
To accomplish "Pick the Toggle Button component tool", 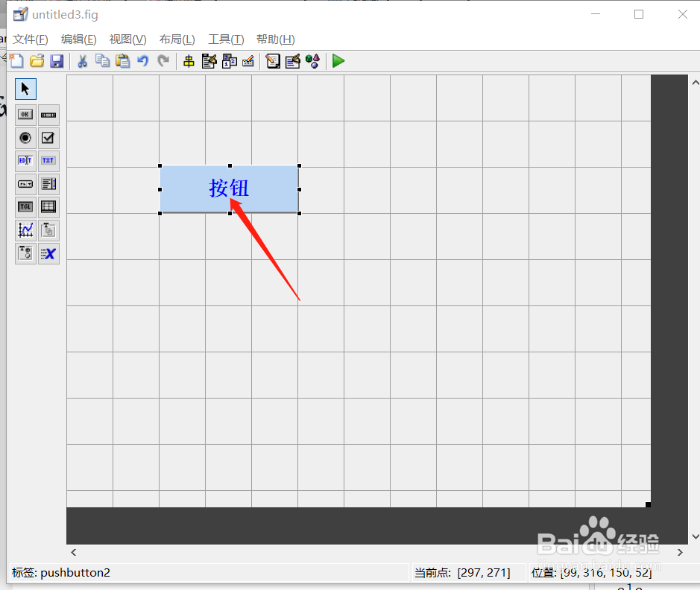I will 25,207.
